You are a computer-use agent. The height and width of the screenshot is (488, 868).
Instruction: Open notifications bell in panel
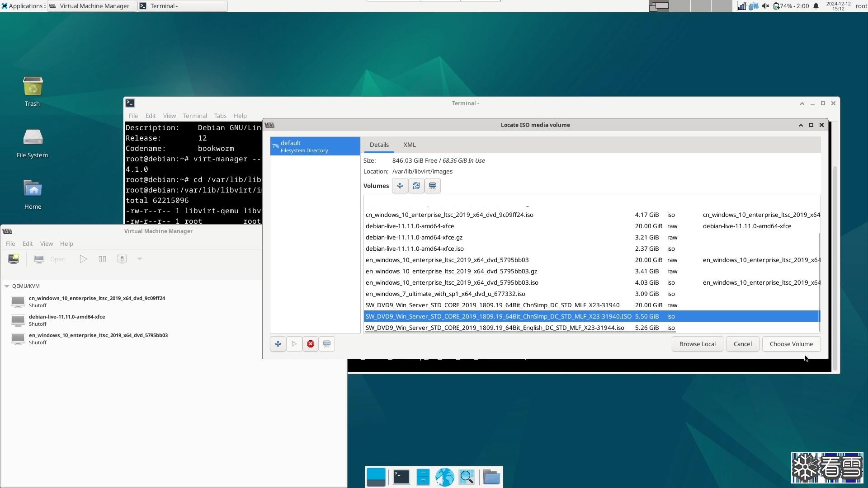pyautogui.click(x=816, y=6)
